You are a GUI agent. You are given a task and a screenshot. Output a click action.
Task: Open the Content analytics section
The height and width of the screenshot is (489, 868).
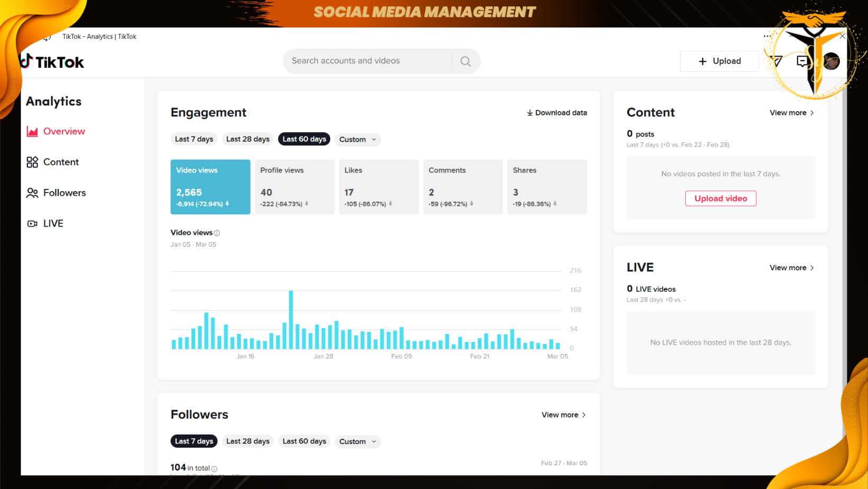(53, 162)
